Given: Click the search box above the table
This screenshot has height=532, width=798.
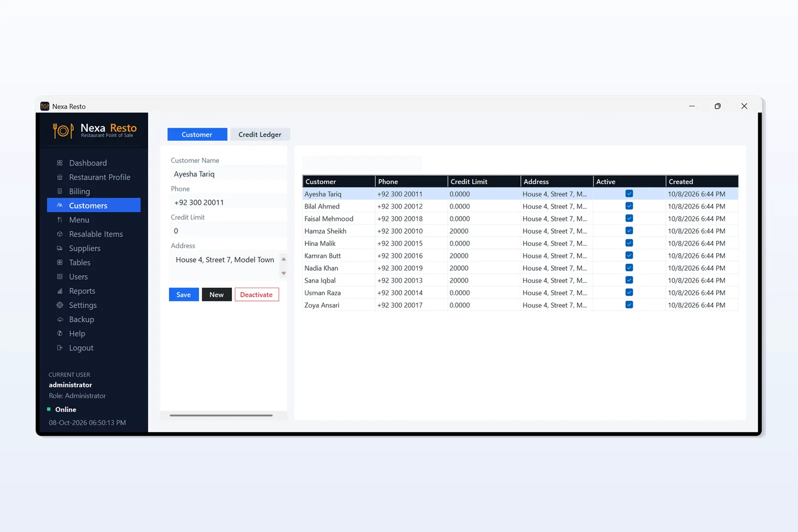Looking at the screenshot, I should click(362, 163).
